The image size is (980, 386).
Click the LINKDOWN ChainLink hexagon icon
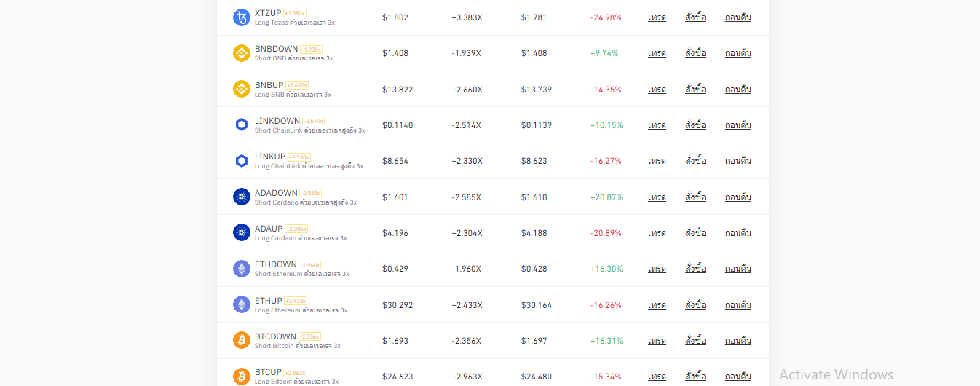(242, 125)
